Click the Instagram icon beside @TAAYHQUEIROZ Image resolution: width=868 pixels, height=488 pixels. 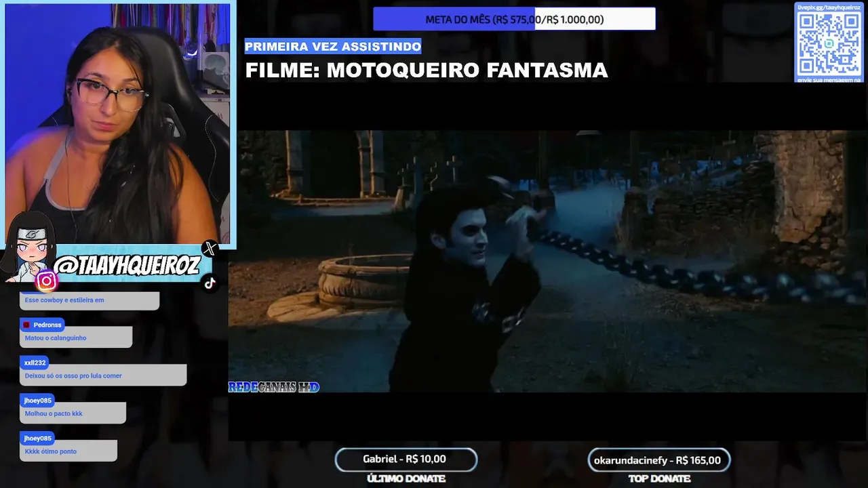[46, 281]
